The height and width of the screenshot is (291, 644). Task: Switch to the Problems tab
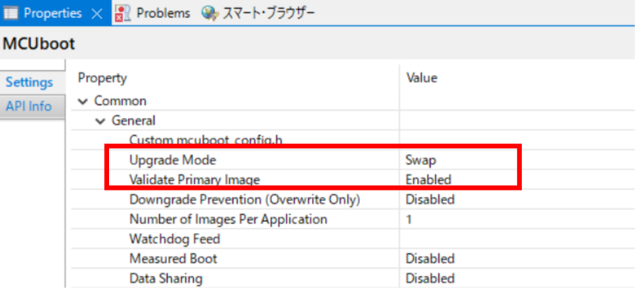point(163,13)
